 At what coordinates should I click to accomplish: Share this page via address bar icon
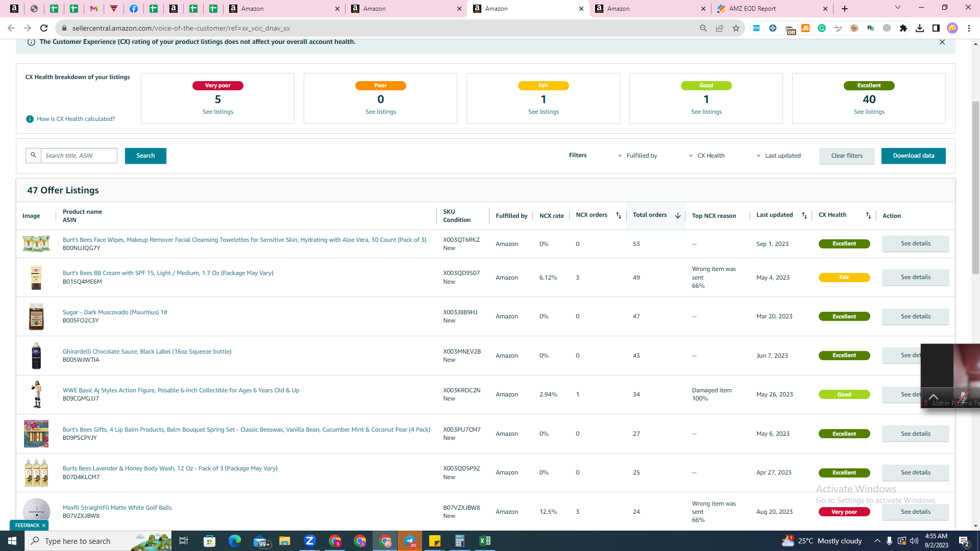click(720, 28)
